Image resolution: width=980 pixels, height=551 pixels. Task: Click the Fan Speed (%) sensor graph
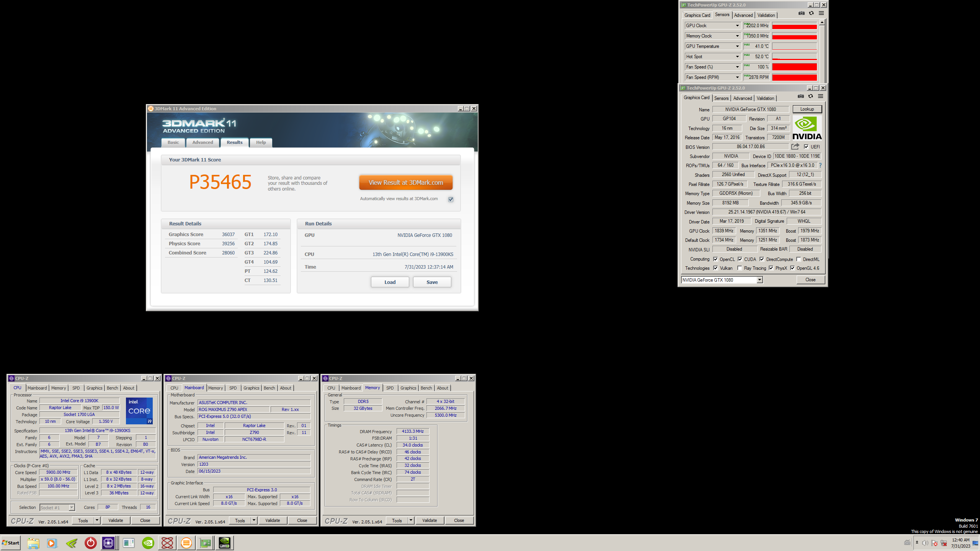tap(794, 67)
